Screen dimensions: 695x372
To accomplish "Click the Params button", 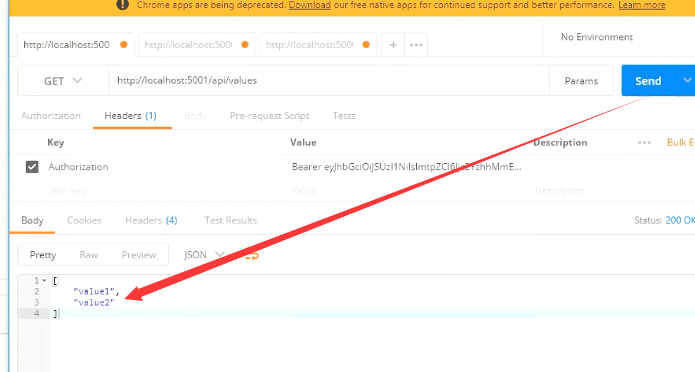I will (x=581, y=81).
